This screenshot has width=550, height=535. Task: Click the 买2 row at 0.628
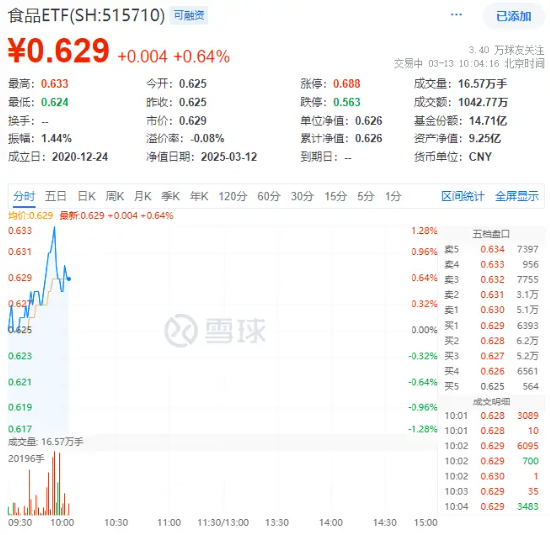pos(491,341)
